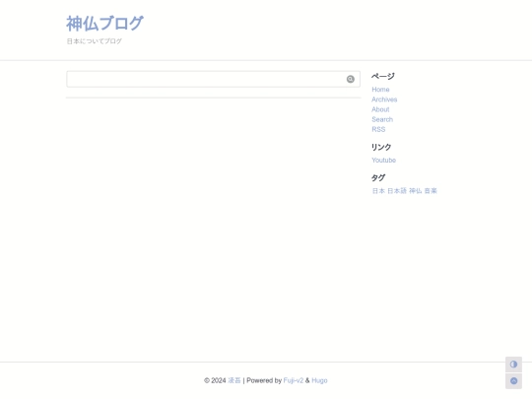Open the Search page link
532x399 pixels.
point(382,119)
